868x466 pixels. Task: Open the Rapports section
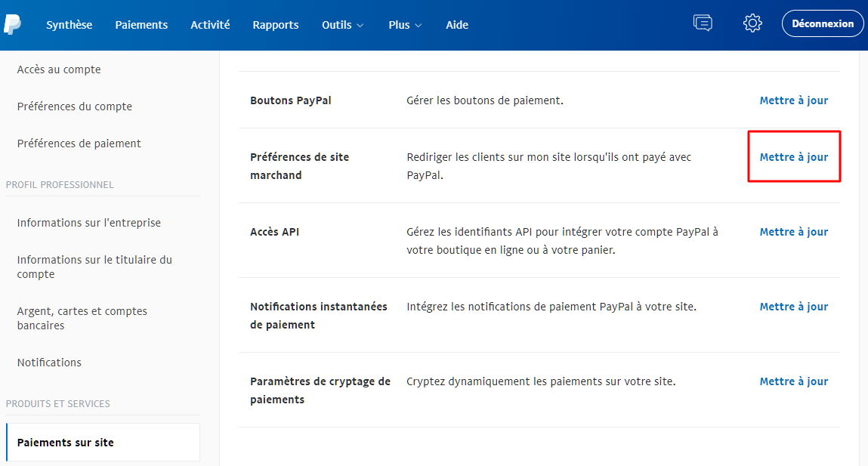point(275,24)
